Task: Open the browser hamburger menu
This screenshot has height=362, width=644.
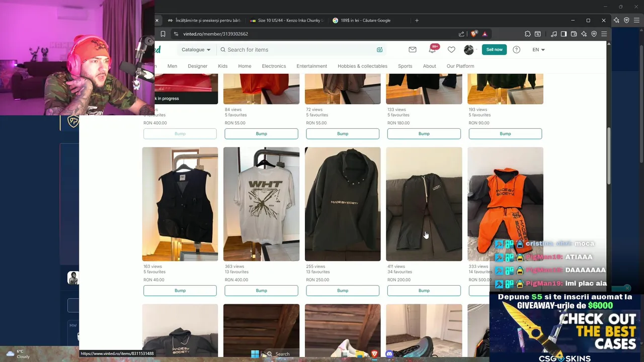Action: [x=604, y=34]
